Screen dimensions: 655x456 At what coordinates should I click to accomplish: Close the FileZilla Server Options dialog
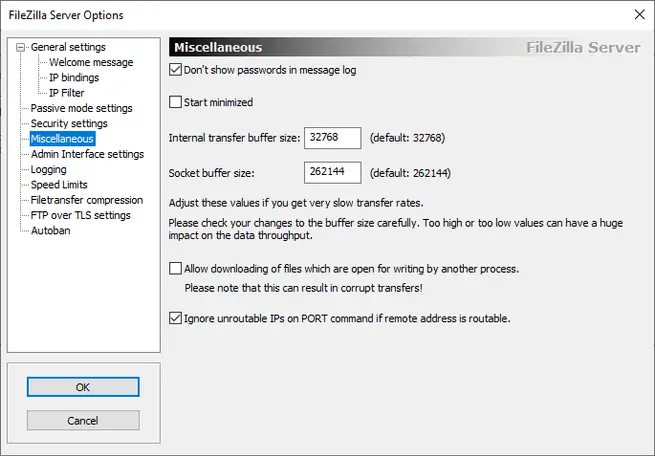point(639,15)
